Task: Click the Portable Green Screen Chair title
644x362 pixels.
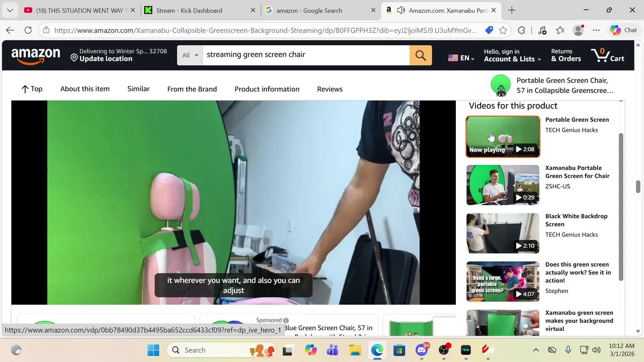Action: pos(565,85)
